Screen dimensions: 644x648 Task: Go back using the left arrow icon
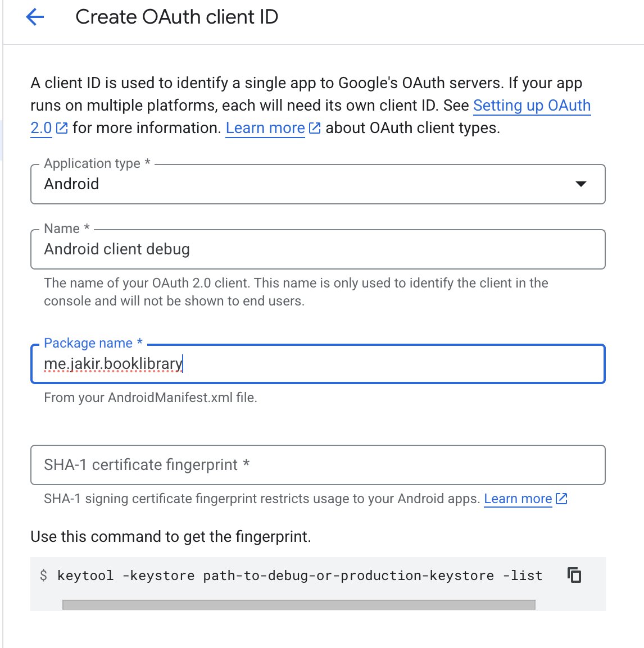[x=35, y=17]
